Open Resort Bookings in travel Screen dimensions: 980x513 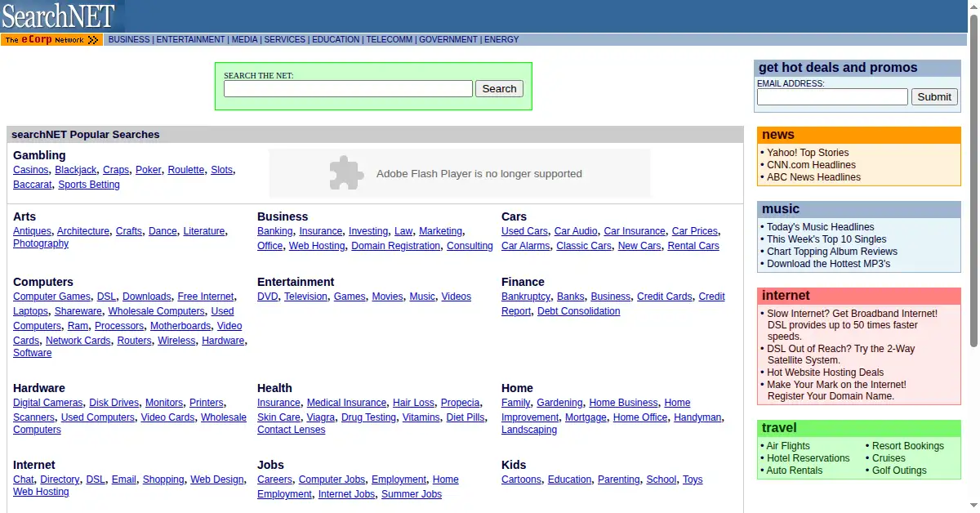click(908, 446)
